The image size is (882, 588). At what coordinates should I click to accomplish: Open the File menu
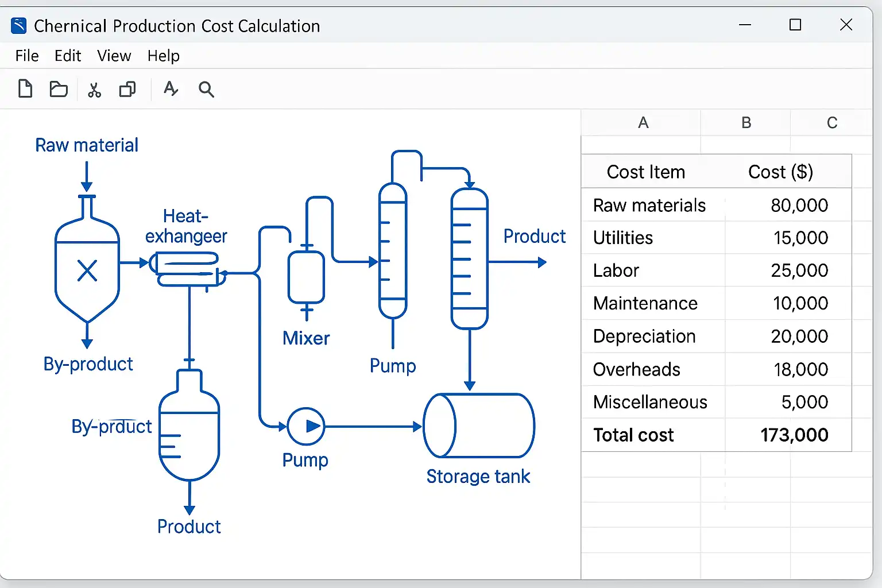[x=27, y=56]
